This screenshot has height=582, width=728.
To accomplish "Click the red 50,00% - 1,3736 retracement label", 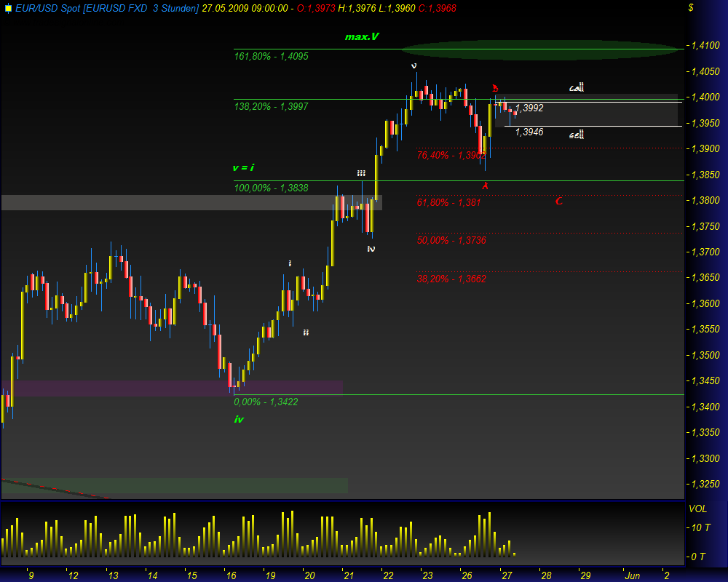I will coord(451,240).
